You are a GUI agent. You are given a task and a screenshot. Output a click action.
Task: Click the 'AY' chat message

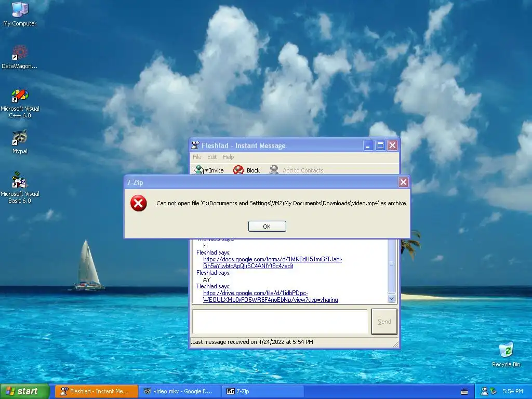tap(207, 280)
